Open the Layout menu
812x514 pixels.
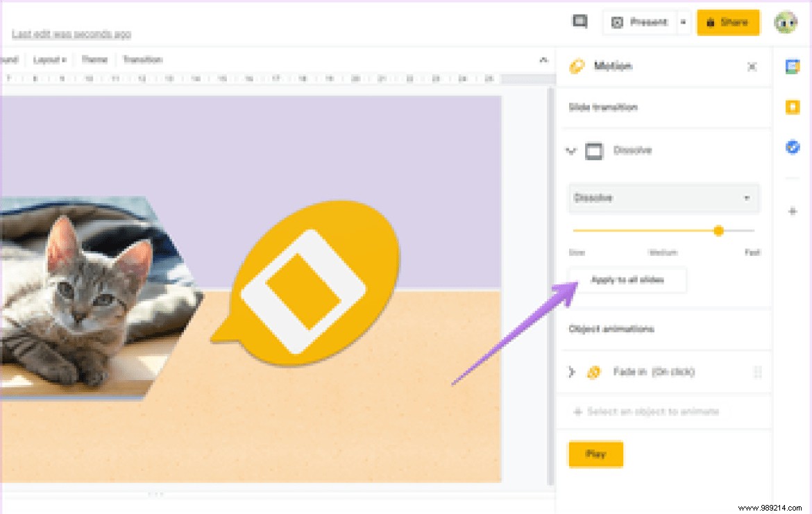coord(47,59)
